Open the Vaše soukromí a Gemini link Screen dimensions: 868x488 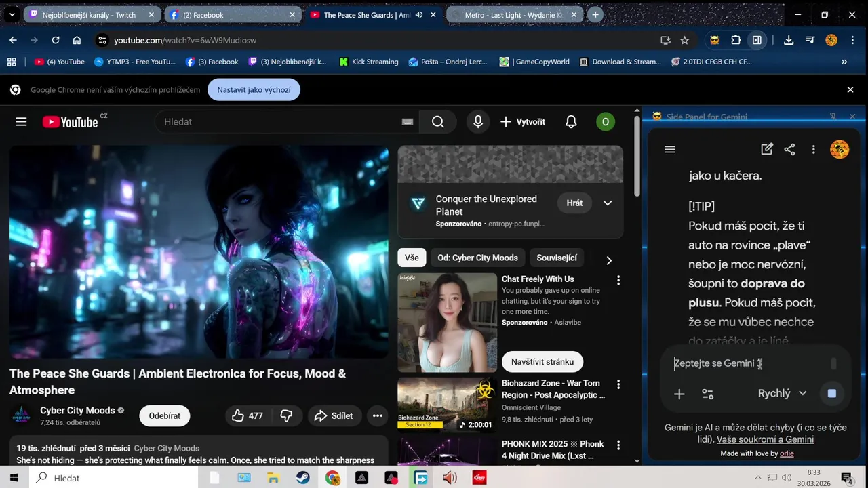tap(765, 439)
